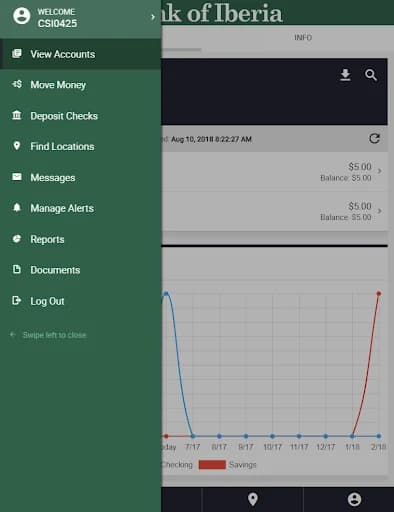The width and height of the screenshot is (394, 512).
Task: Click the Reports pie chart icon
Action: [x=17, y=239]
